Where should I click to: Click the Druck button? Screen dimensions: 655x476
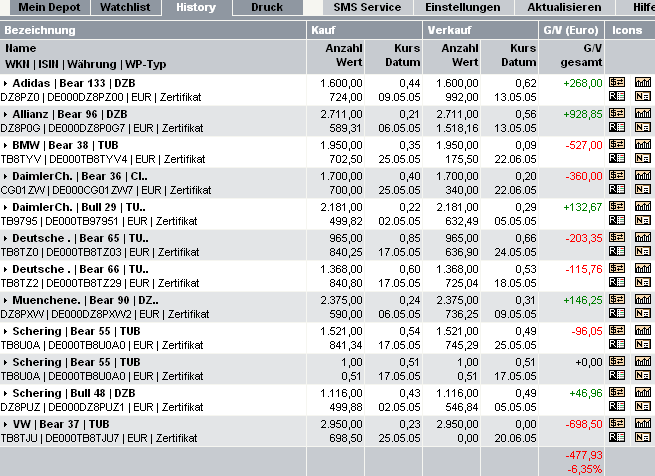pos(267,7)
